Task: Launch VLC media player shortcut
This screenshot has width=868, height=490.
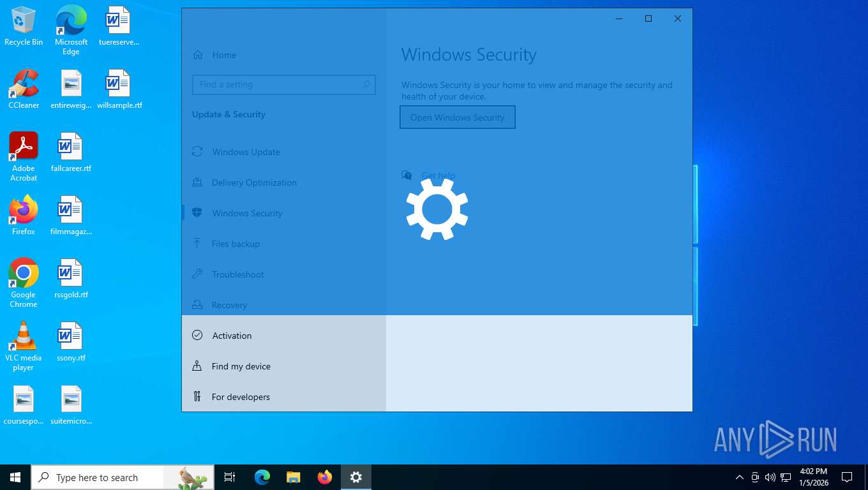Action: pos(24,346)
